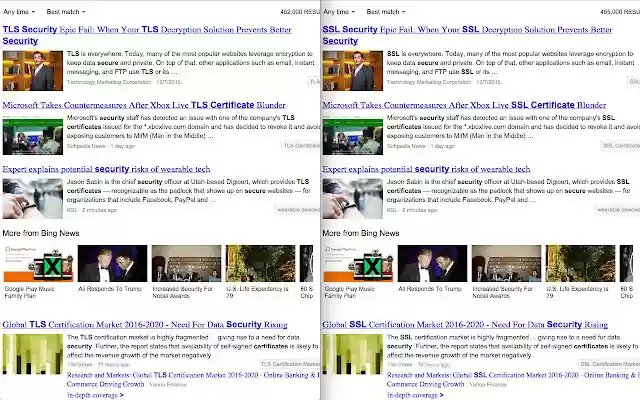Viewport: 640px width, 400px height.
Task: Click the Xbox TLS Certificate article thumbnail
Action: click(33, 136)
